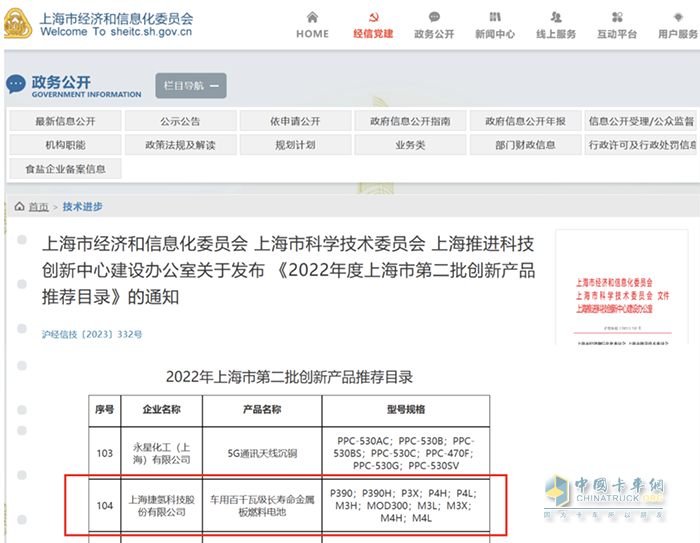Open the 经信党建 menu item

[373, 34]
